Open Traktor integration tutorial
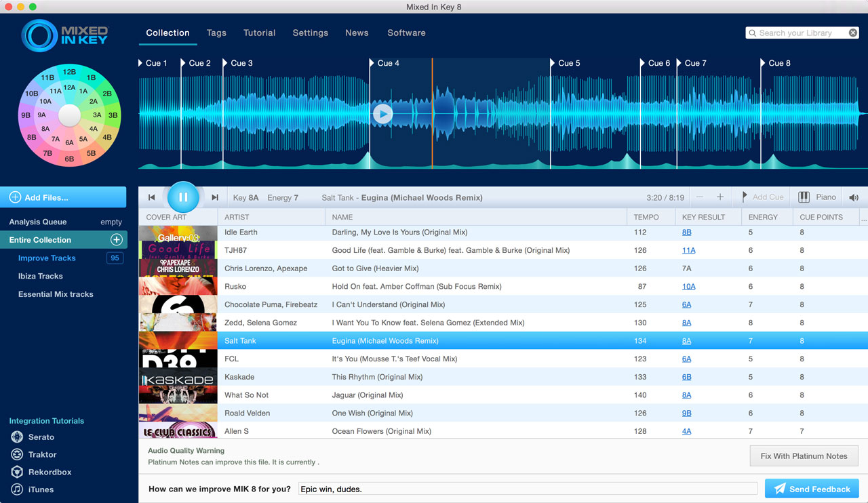Image resolution: width=868 pixels, height=503 pixels. pyautogui.click(x=34, y=455)
